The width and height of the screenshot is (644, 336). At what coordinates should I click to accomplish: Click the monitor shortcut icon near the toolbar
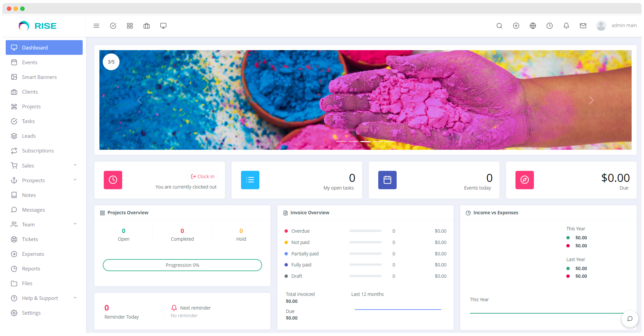tap(163, 25)
